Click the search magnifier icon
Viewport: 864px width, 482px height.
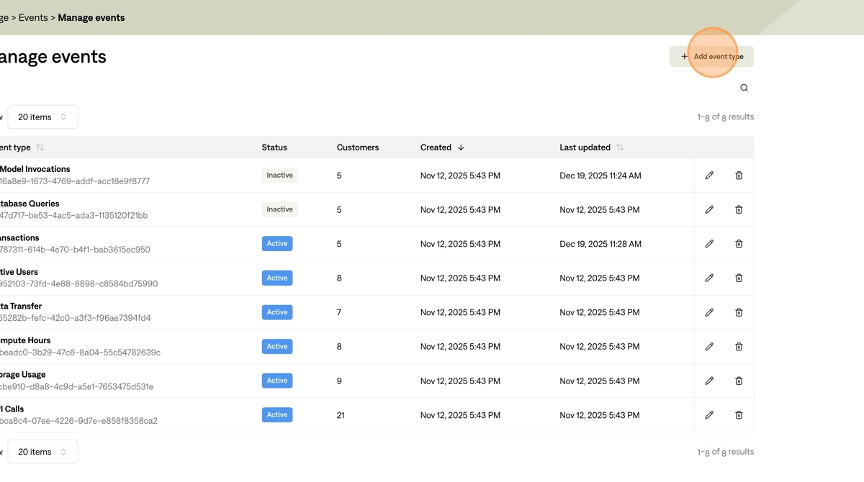(744, 88)
